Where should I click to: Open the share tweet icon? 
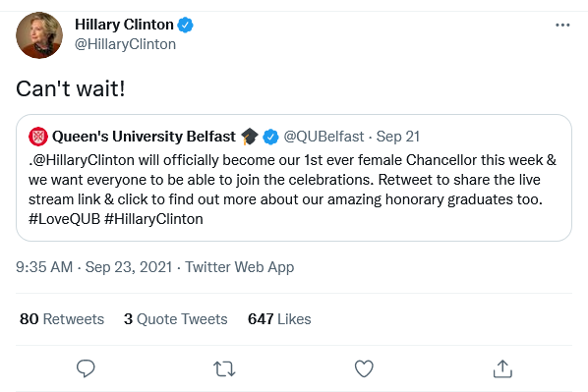tap(502, 368)
